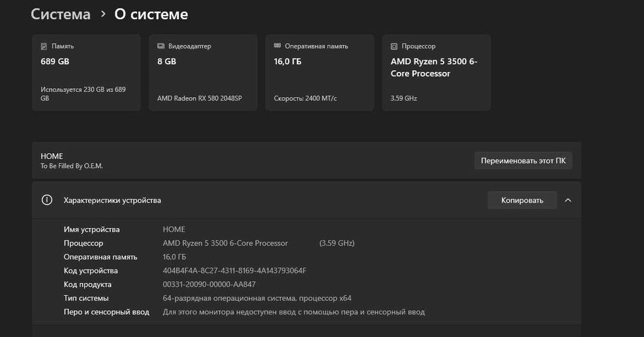The height and width of the screenshot is (337, 644).
Task: Click the Видеоадаптер card icon
Action: (160, 46)
